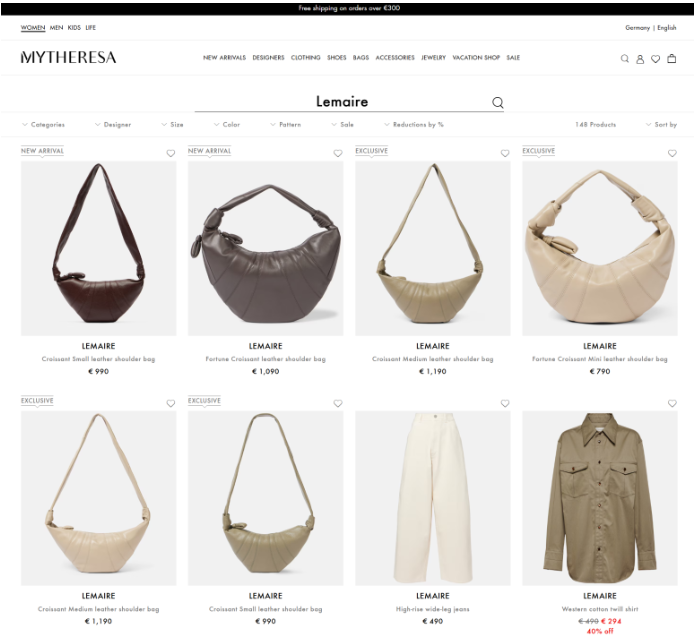Click the Lemaire search input field
The width and height of the screenshot is (697, 642).
(342, 102)
